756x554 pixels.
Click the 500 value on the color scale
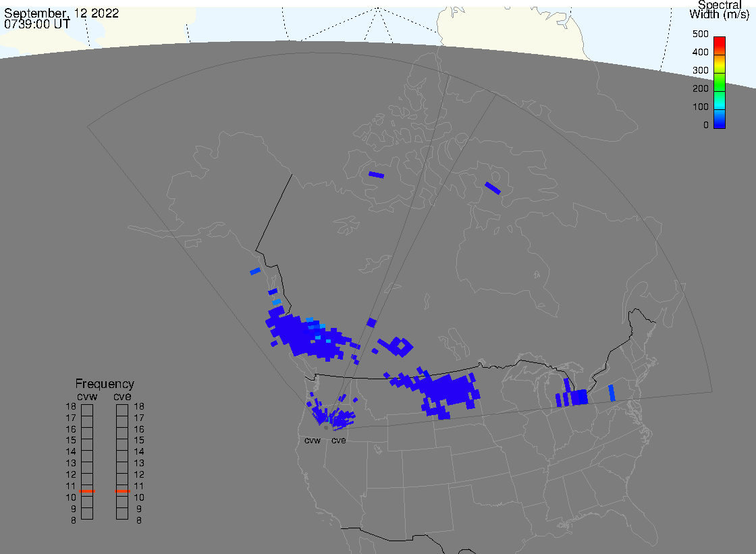pyautogui.click(x=700, y=34)
